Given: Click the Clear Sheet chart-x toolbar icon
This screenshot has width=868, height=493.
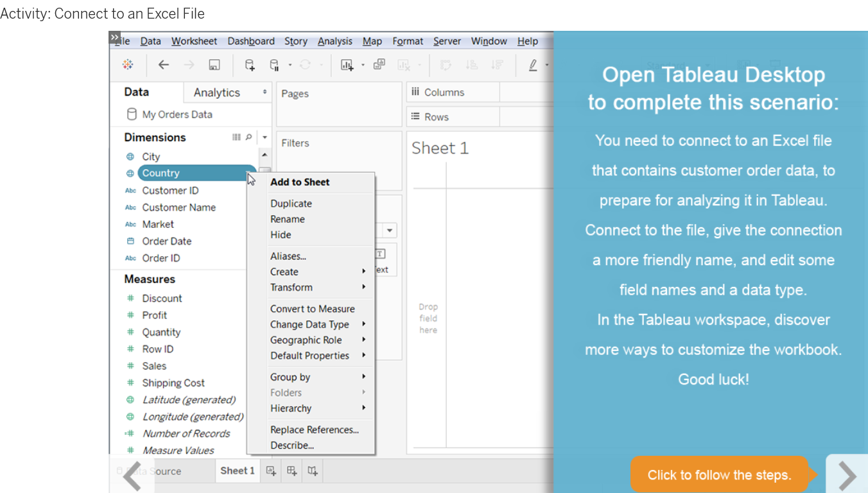Looking at the screenshot, I should click(404, 65).
